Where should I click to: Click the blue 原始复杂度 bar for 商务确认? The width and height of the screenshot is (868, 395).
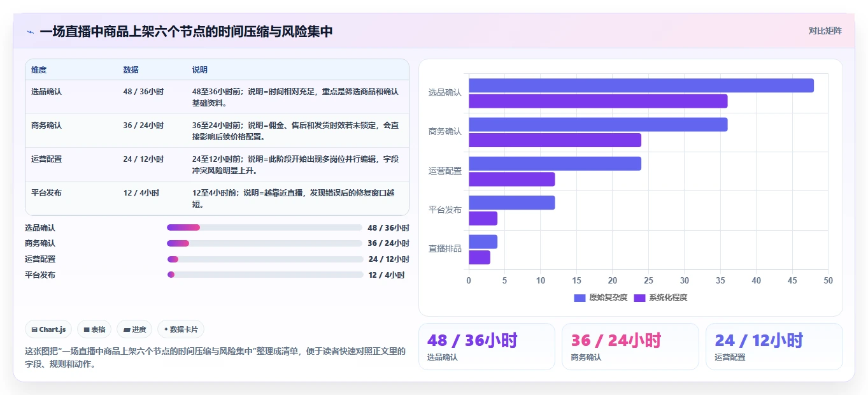pos(598,124)
